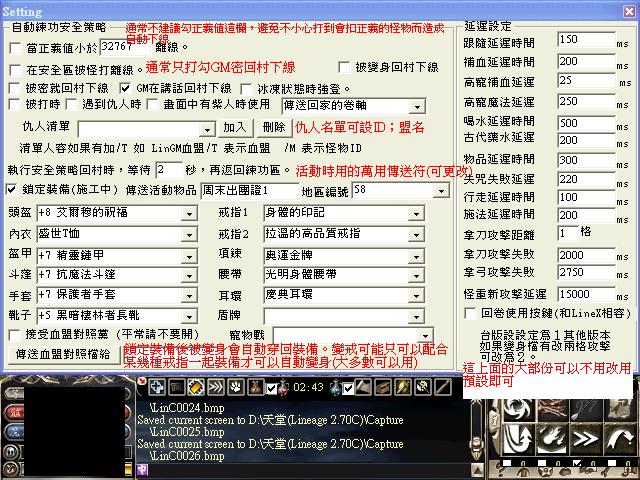Click the white paw print icon
The width and height of the screenshot is (640, 480).
tap(236, 387)
